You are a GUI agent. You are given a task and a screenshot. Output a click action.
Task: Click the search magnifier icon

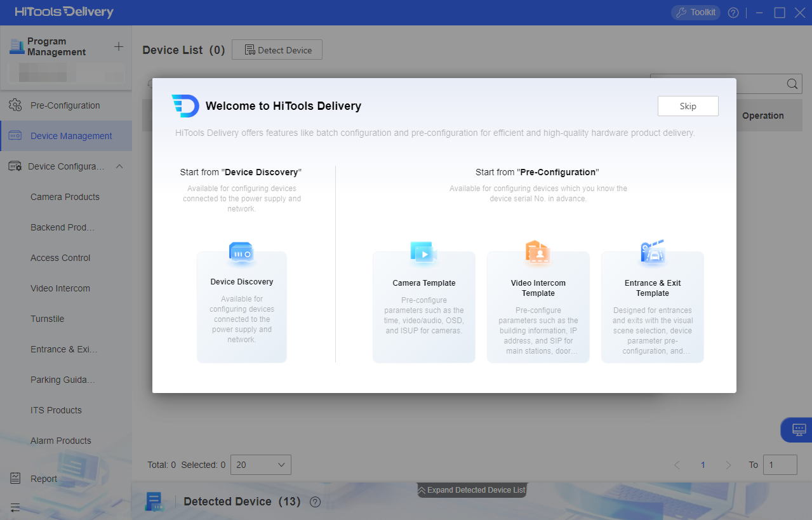[x=792, y=84]
